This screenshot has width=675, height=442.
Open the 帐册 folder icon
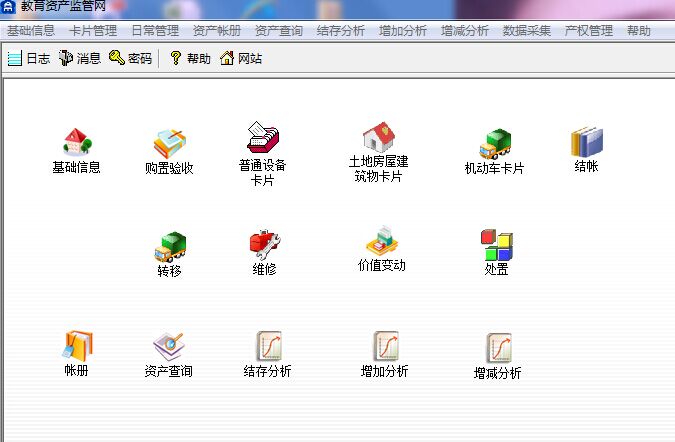77,346
